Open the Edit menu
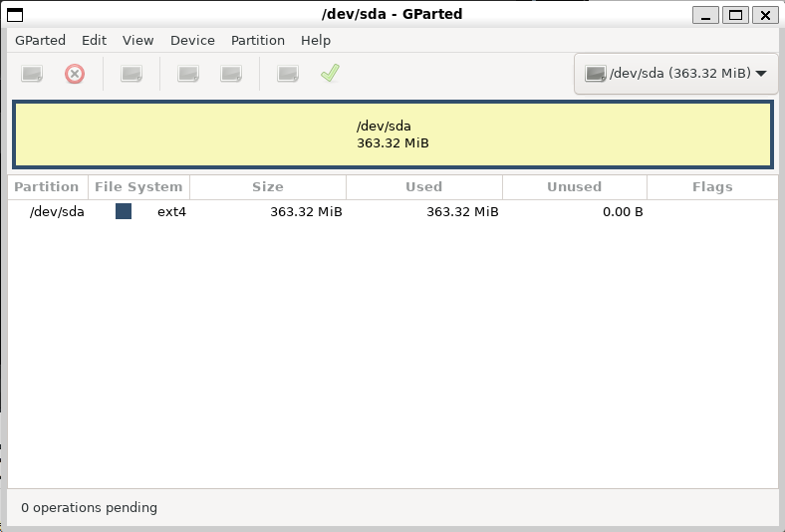Image resolution: width=785 pixels, height=532 pixels. [94, 41]
